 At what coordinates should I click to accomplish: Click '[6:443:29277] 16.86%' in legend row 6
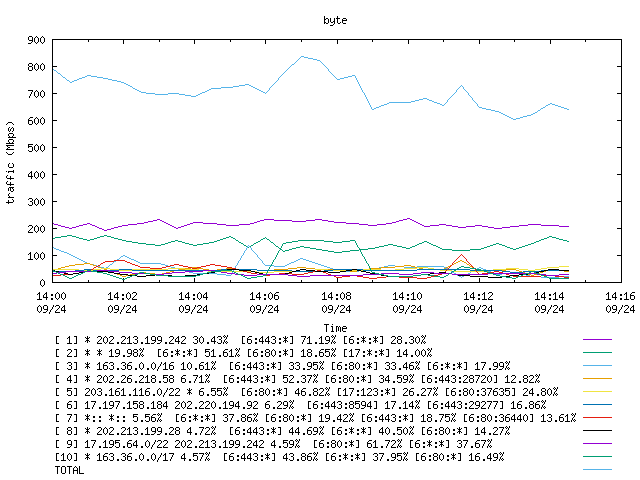(x=487, y=405)
